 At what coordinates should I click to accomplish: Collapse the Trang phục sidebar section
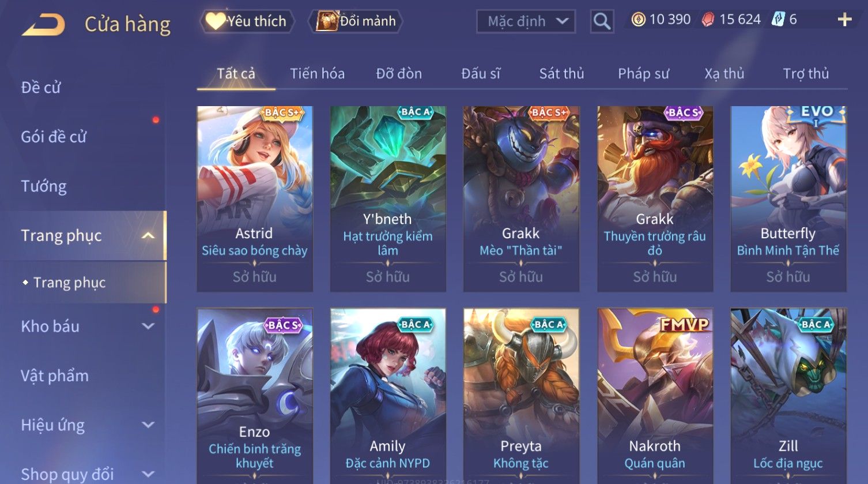coord(148,235)
